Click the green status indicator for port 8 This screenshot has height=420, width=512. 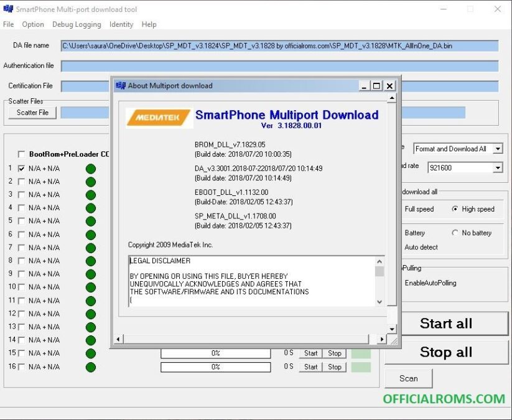click(91, 261)
